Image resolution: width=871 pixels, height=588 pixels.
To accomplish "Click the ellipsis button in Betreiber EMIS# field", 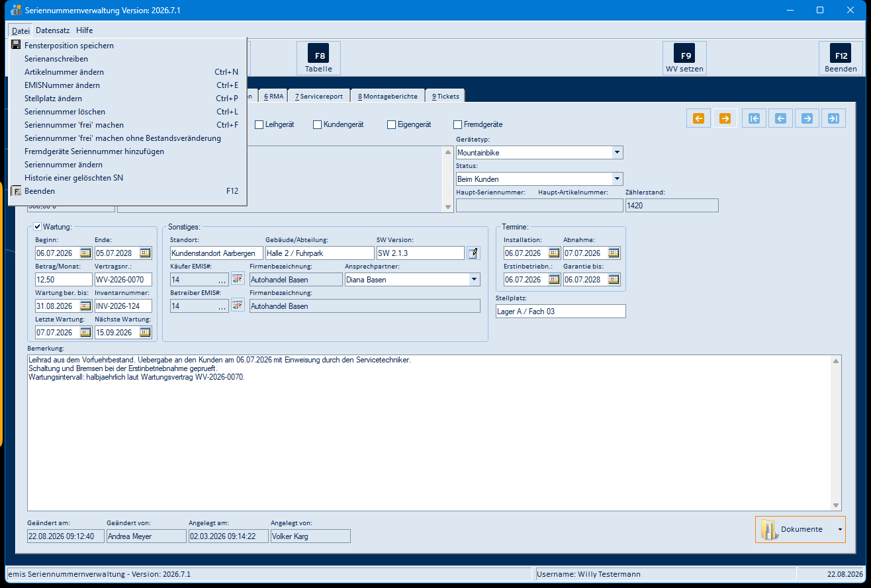I will pos(222,306).
